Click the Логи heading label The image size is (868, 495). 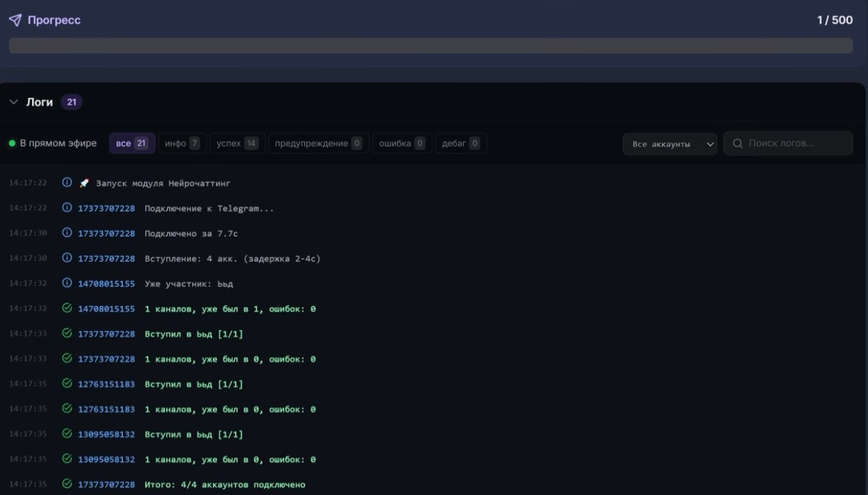click(x=40, y=102)
